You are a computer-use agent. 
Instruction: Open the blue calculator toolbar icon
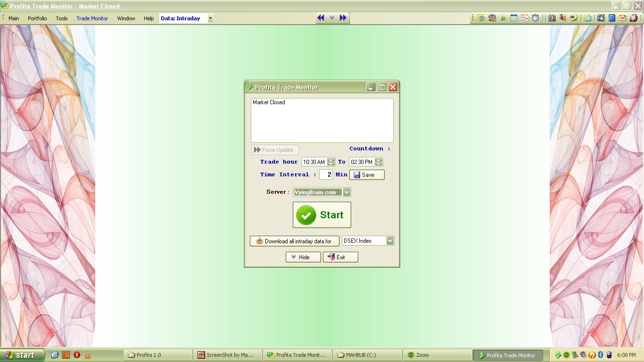coord(611,18)
